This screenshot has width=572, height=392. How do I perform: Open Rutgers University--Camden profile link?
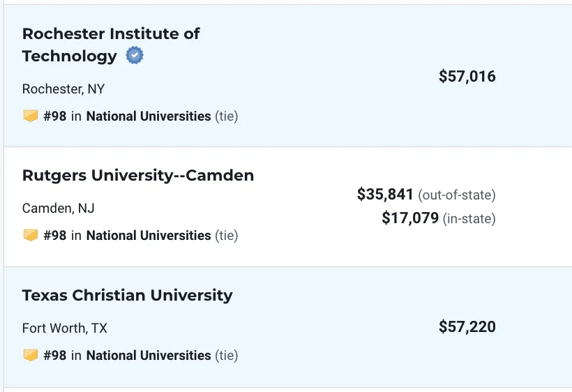[x=138, y=175]
